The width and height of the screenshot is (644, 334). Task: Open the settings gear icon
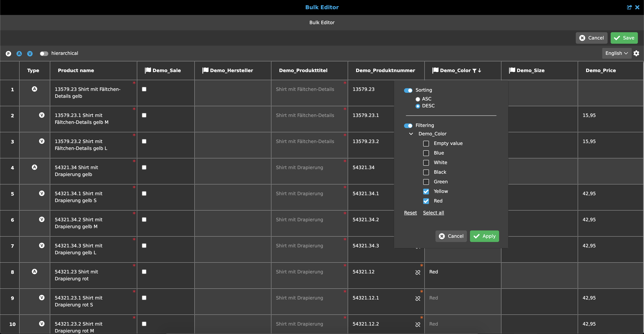click(x=636, y=53)
